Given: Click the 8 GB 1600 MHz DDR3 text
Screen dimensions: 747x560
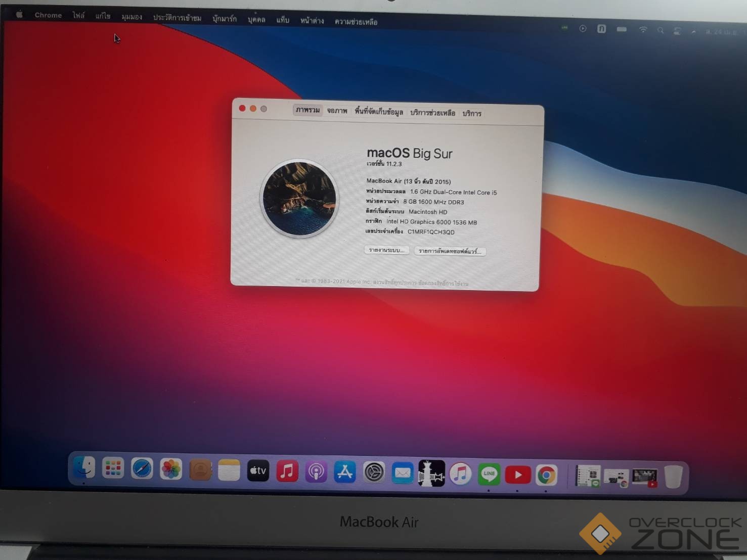Looking at the screenshot, I should click(x=433, y=202).
